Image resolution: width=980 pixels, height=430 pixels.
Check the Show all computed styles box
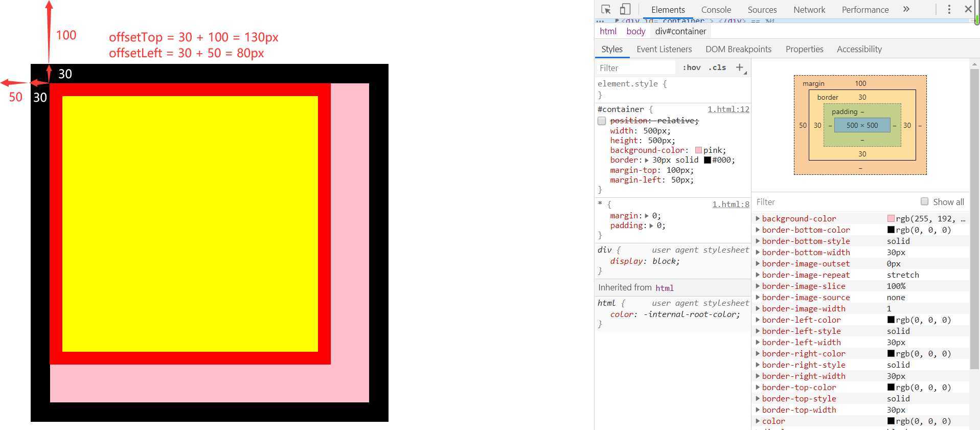tap(924, 201)
